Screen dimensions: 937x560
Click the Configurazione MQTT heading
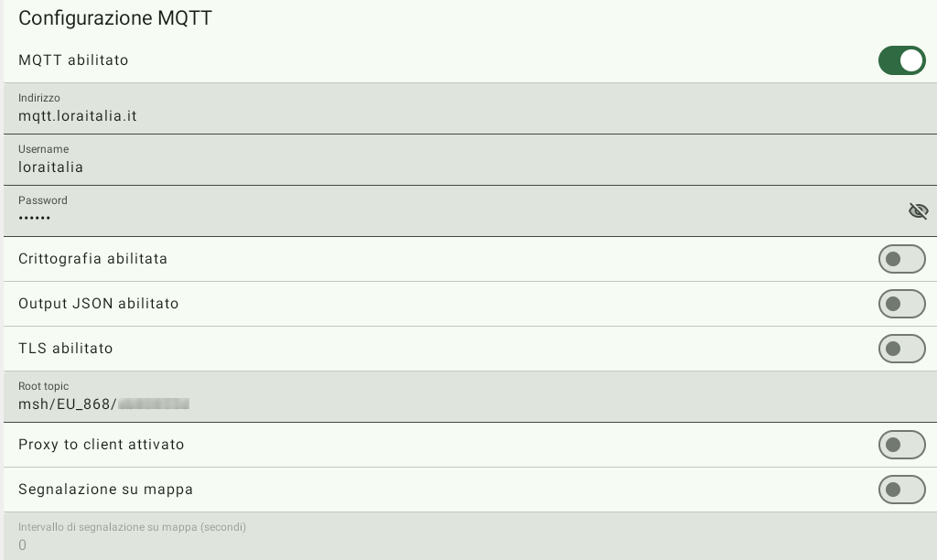point(115,17)
